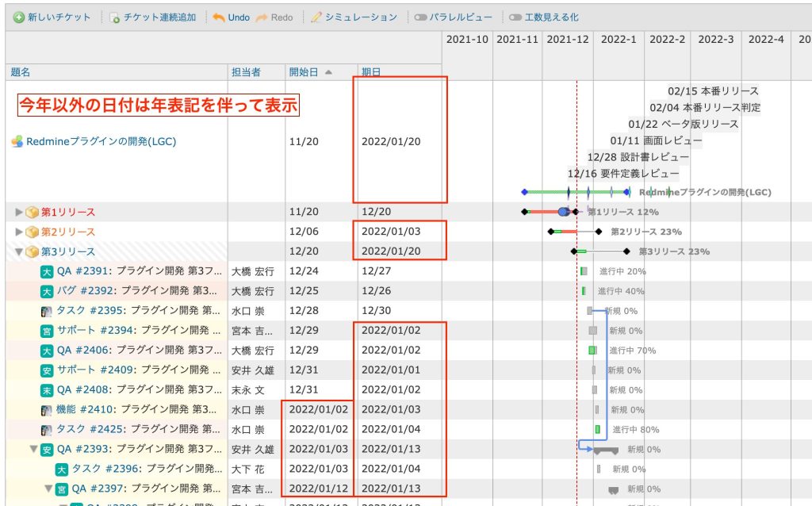This screenshot has height=506, width=812.
Task: Expand the 第2リリース row
Action: (x=19, y=232)
